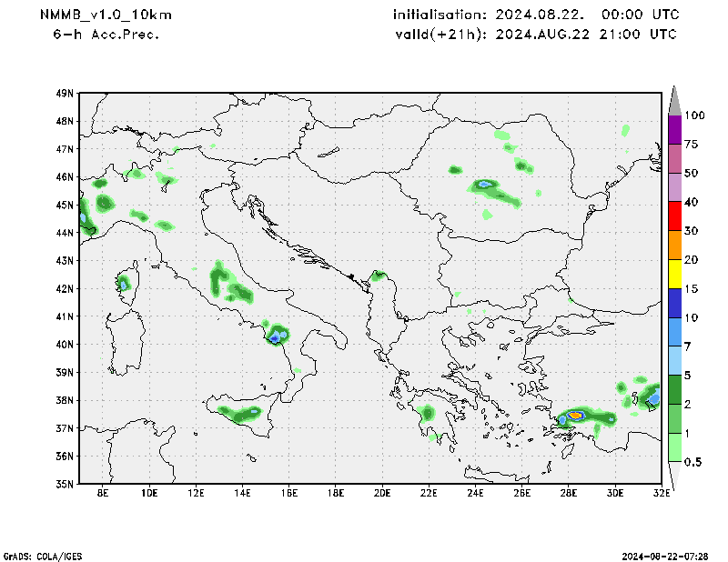Click the orange rainfall core in southwest Turkey
728x562 pixels.
click(575, 416)
